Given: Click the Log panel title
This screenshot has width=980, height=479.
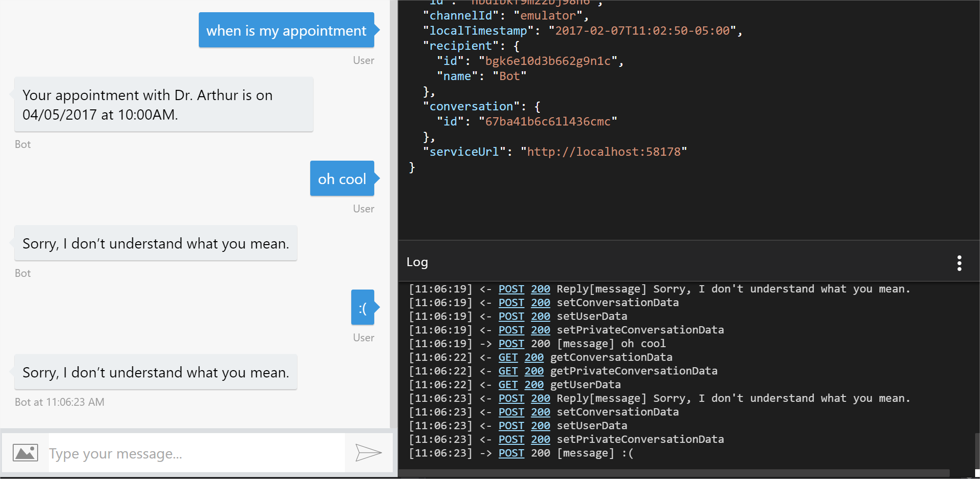Looking at the screenshot, I should tap(417, 262).
